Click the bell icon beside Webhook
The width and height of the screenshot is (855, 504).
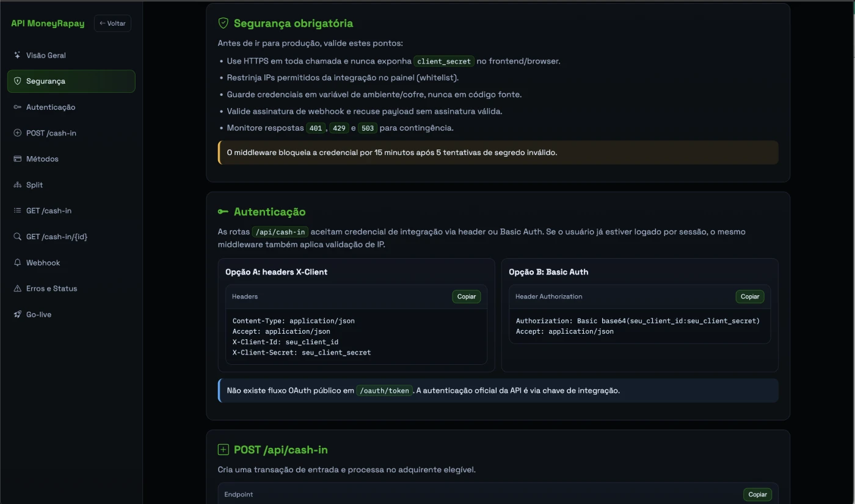17,262
